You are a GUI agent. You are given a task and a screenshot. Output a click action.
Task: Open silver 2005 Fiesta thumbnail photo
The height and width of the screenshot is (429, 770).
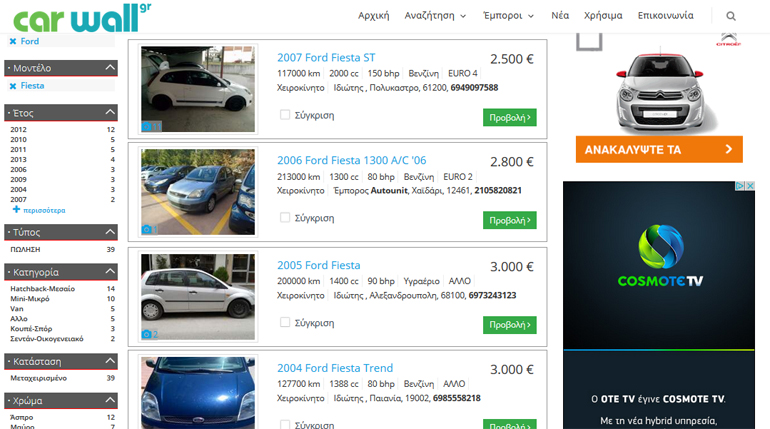point(198,296)
